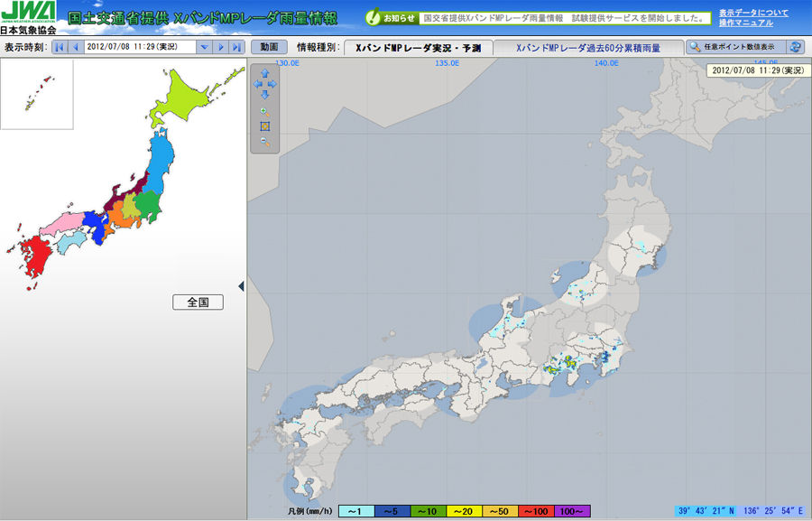Screen dimensions: 812x521
Task: Click the display time field 2012/07/08 11:29
Action: [x=140, y=47]
